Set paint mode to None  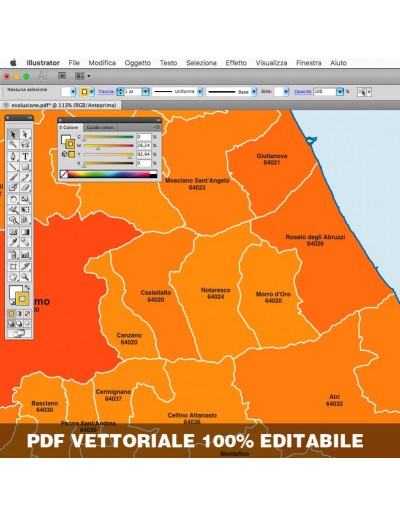(27, 314)
